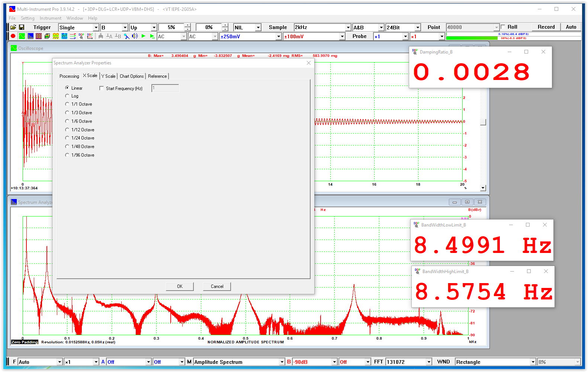Click the Auto button
Viewport: 588px width, 372px height.
tap(571, 27)
